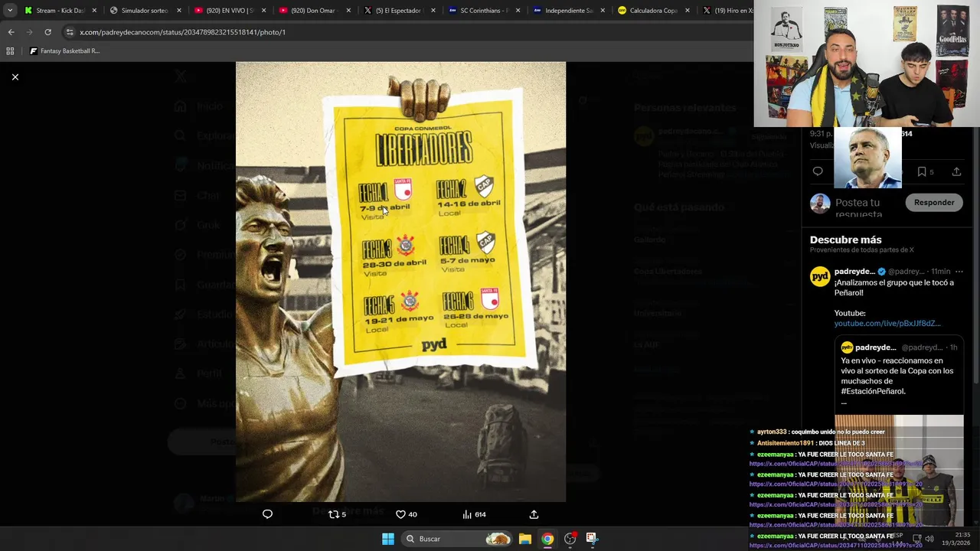
Task: Switch to Simulador sorteo tab
Action: pos(144,11)
